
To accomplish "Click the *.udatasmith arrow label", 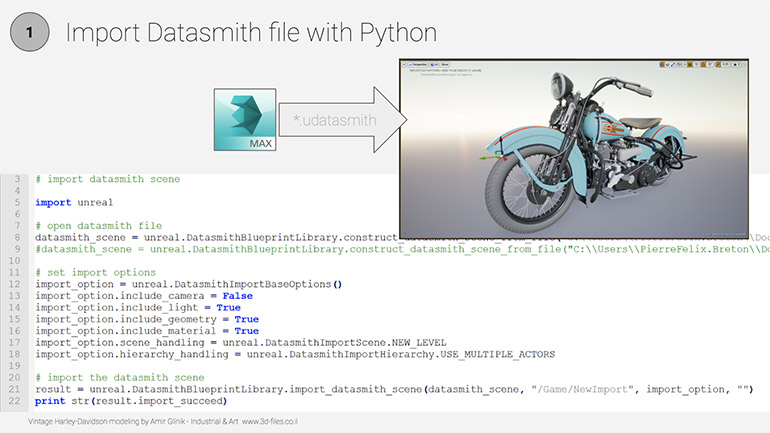I will coord(335,120).
